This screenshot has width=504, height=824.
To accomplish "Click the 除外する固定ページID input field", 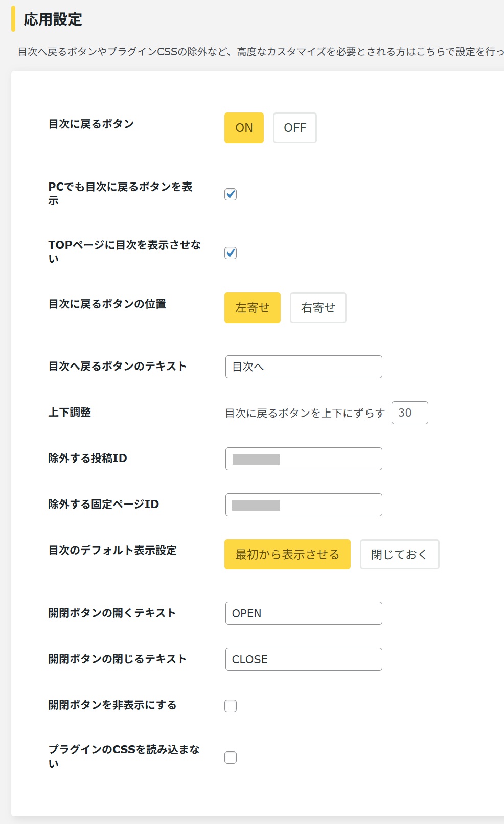I will click(304, 505).
